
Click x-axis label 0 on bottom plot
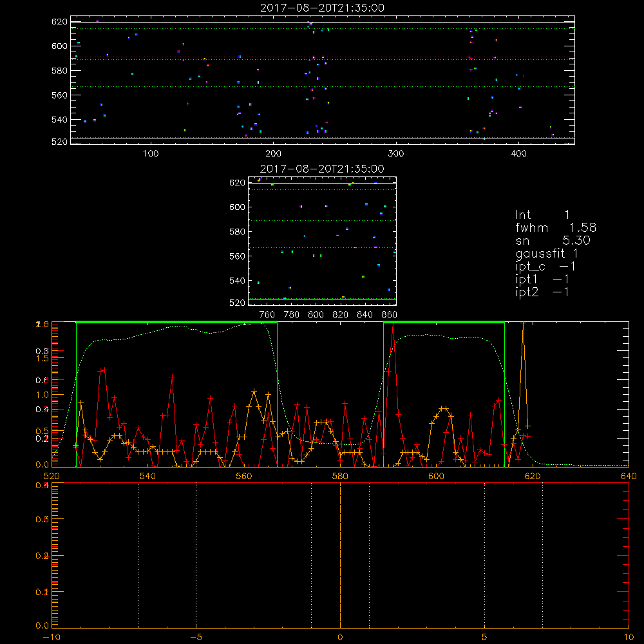point(340,638)
